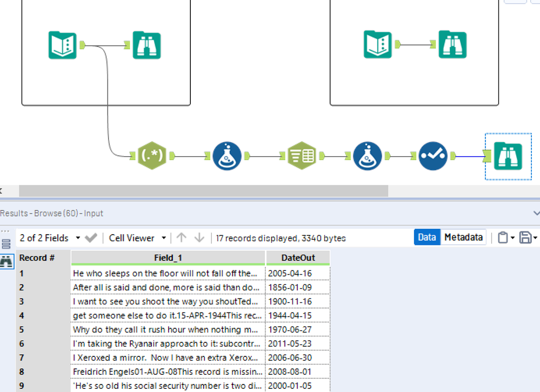Select cell 'get someone else to do it...'
Screen dimensions: 540x392
pos(168,316)
